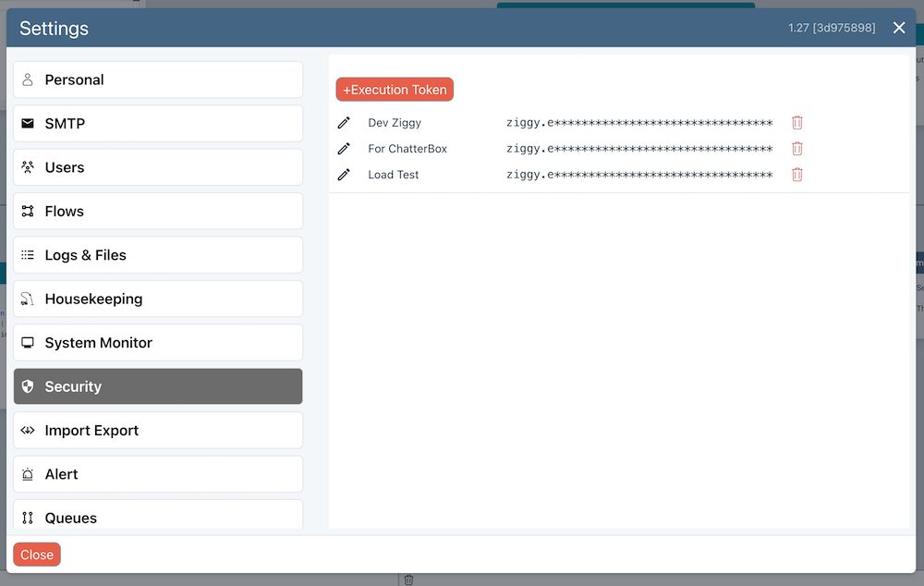This screenshot has width=924, height=586.
Task: Open Housekeeping settings
Action: pos(158,299)
